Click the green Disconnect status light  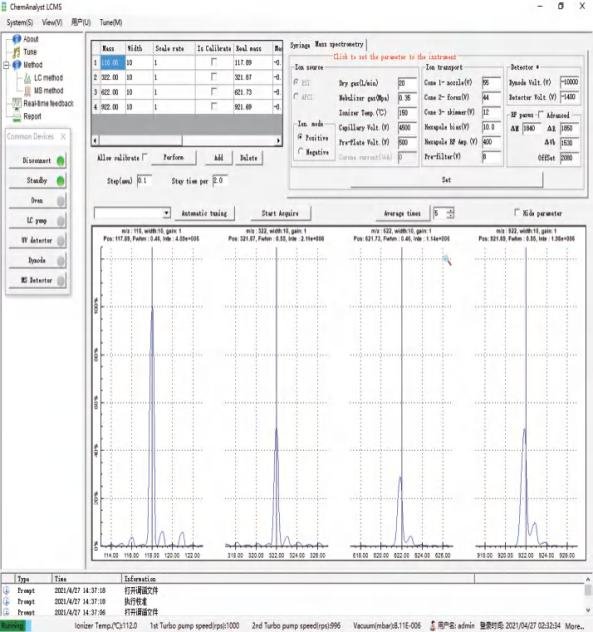point(60,161)
